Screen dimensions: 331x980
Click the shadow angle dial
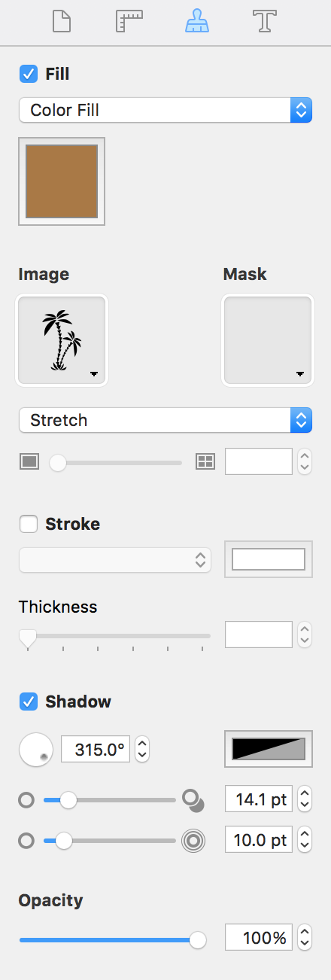click(x=35, y=749)
